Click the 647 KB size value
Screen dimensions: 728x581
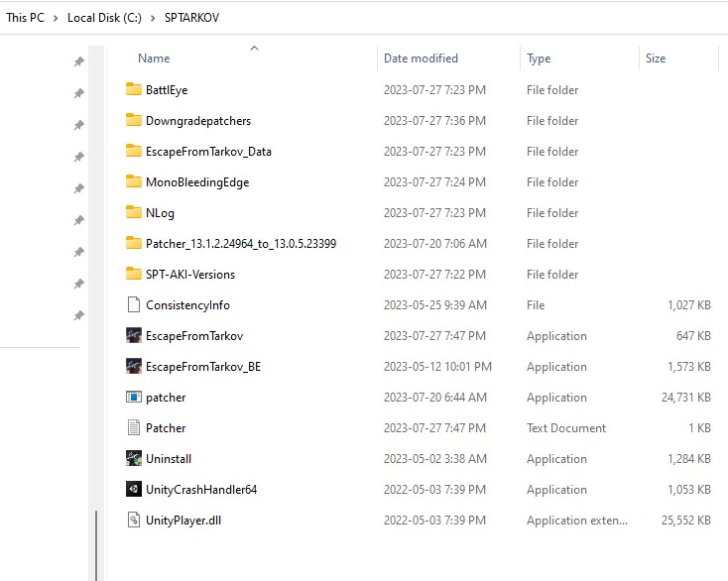[x=693, y=335]
